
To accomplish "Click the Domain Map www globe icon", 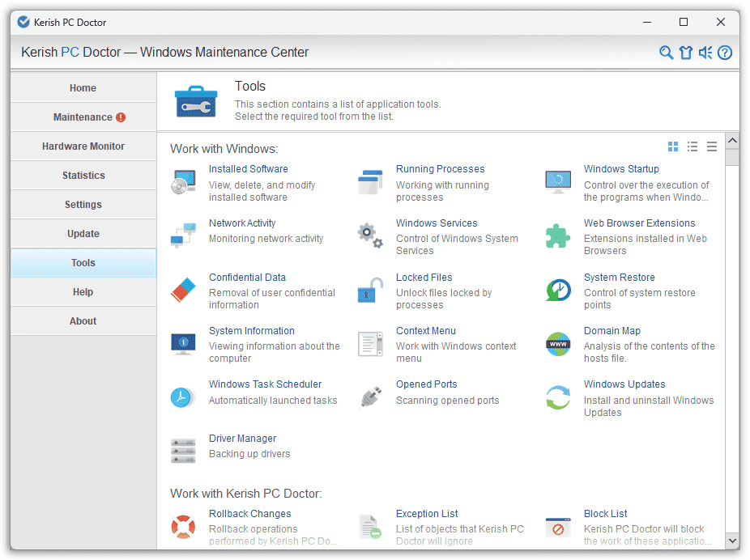I will pos(558,344).
